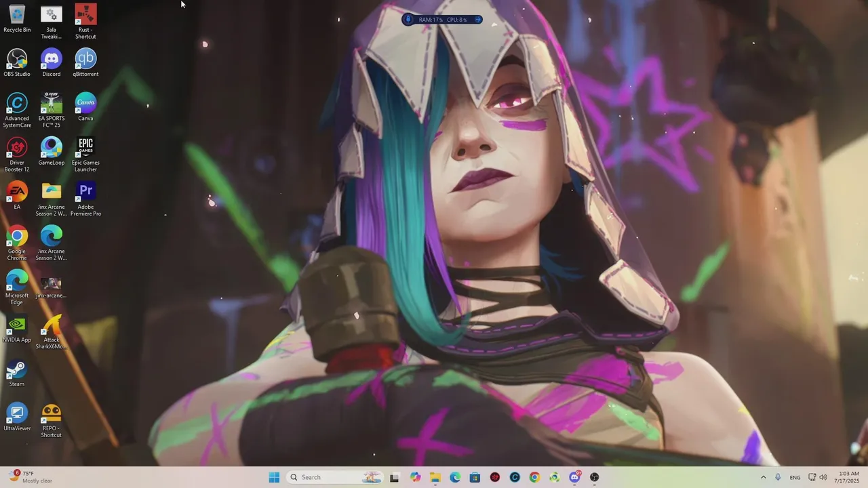Switch input language via ENG indicator

795,477
